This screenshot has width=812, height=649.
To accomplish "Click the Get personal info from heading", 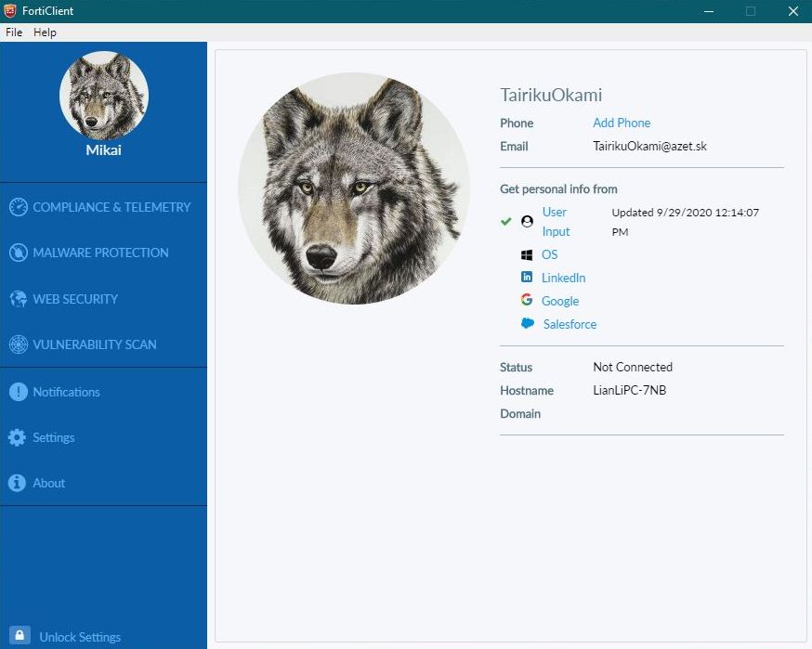I will [558, 188].
